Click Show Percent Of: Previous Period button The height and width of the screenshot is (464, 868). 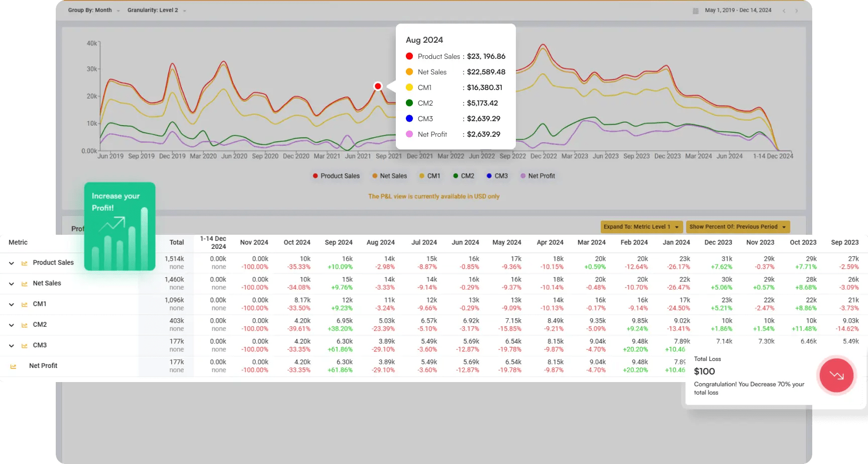point(737,227)
